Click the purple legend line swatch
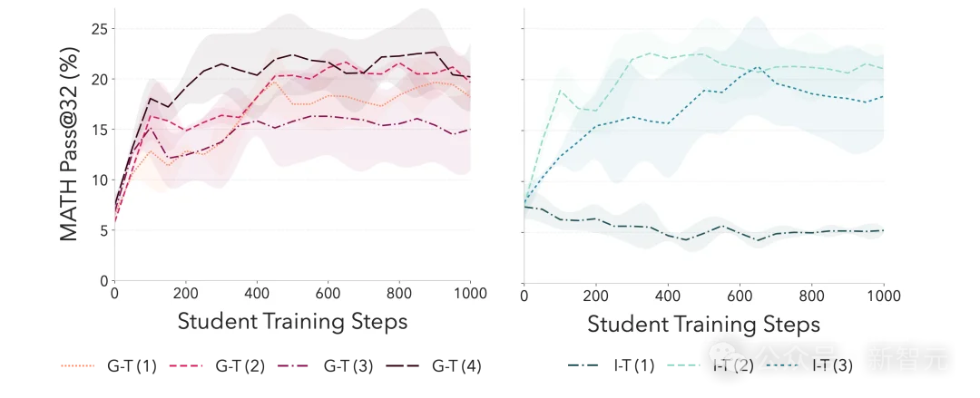 [x=294, y=366]
